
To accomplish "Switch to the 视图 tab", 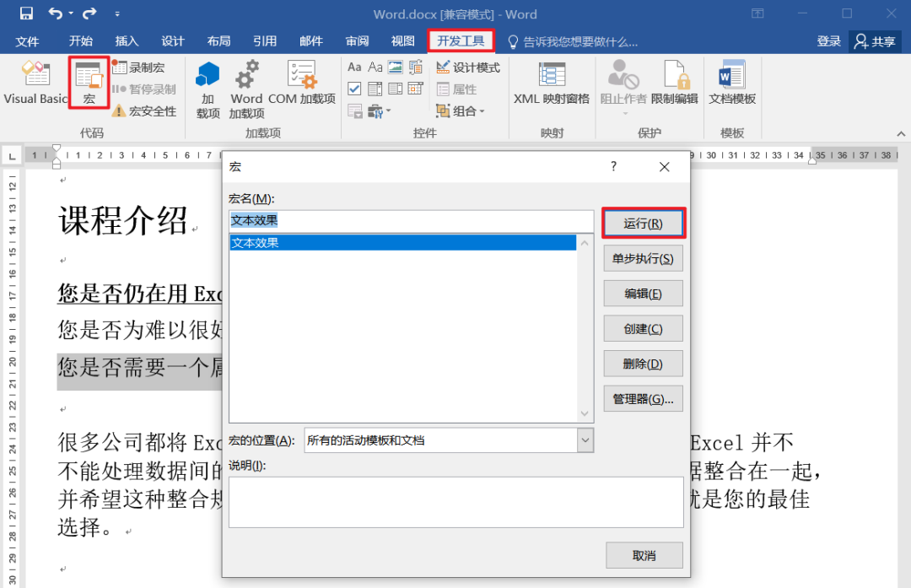I will (402, 41).
